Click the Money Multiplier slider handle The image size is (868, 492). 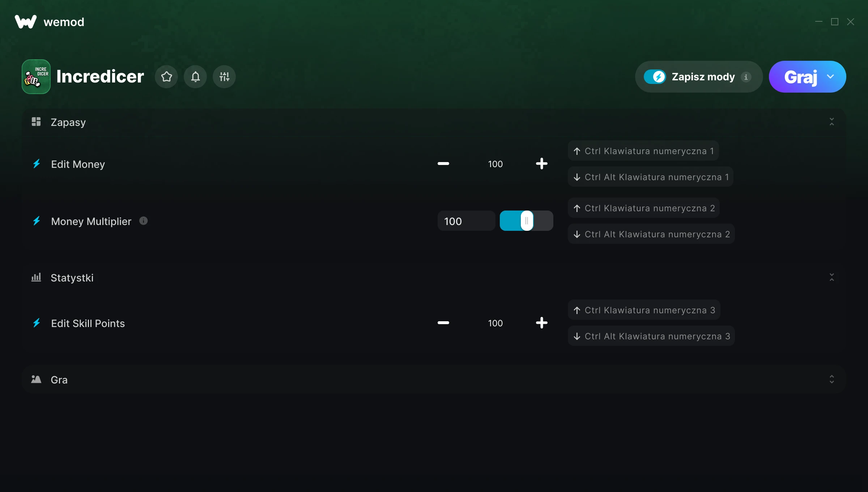pyautogui.click(x=527, y=221)
